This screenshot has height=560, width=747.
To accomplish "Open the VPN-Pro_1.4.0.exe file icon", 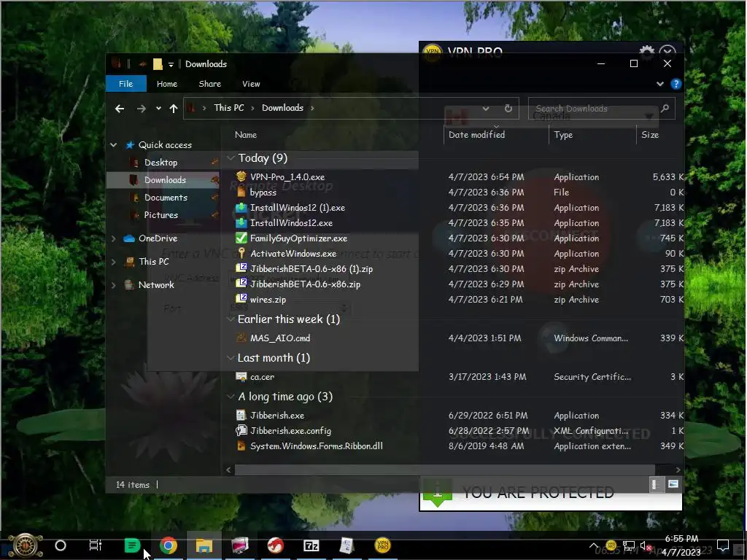I will (x=241, y=176).
